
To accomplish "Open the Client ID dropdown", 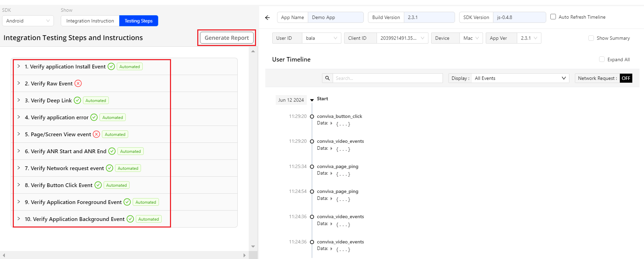I will click(402, 38).
